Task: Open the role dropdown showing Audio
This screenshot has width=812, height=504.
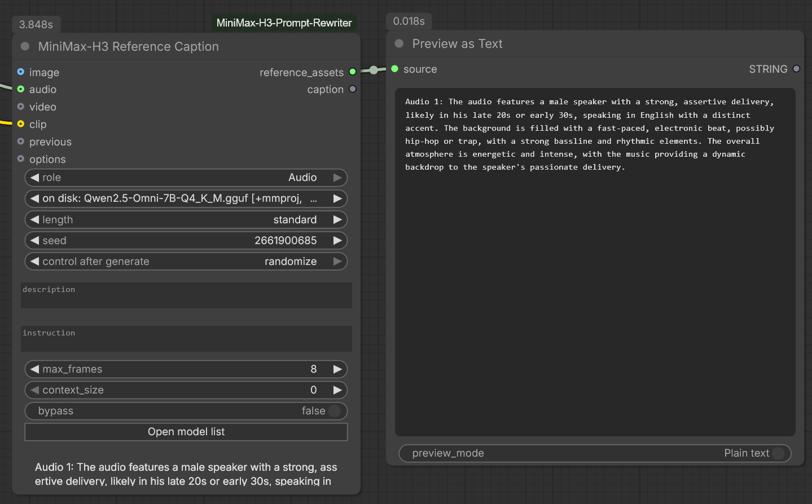Action: click(186, 178)
